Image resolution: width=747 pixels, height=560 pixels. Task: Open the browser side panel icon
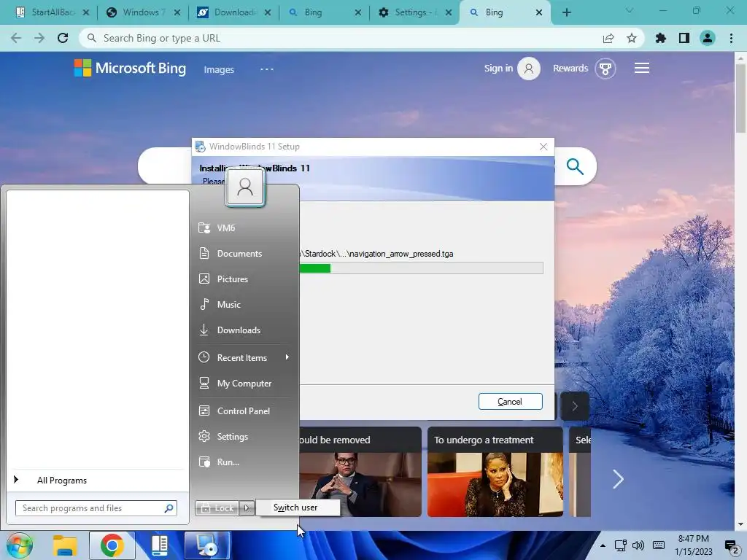click(x=684, y=38)
